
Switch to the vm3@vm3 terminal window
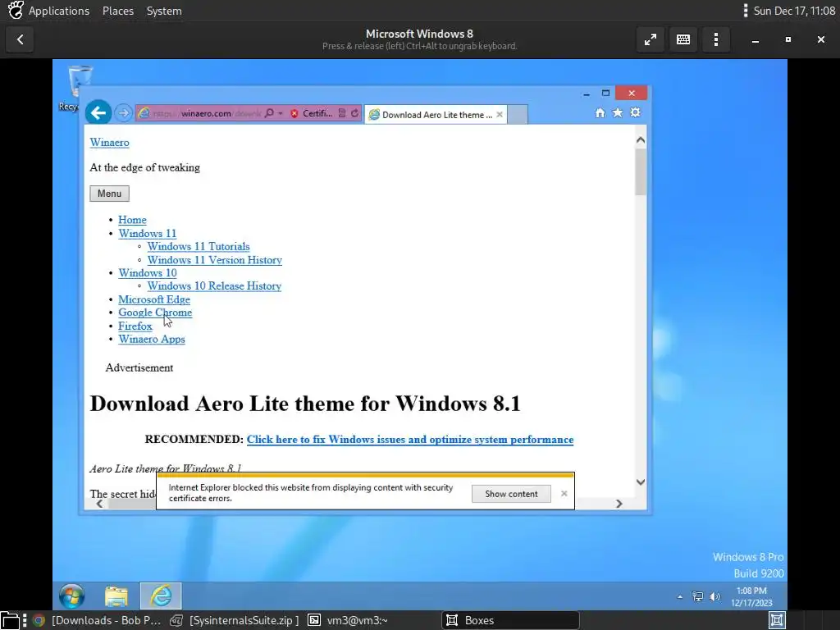(x=348, y=620)
